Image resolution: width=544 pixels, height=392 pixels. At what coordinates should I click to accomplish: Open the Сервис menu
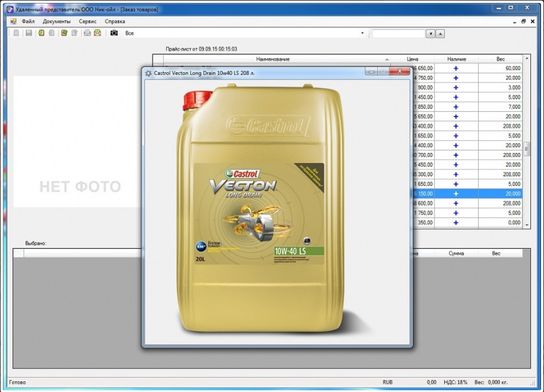pyautogui.click(x=87, y=22)
